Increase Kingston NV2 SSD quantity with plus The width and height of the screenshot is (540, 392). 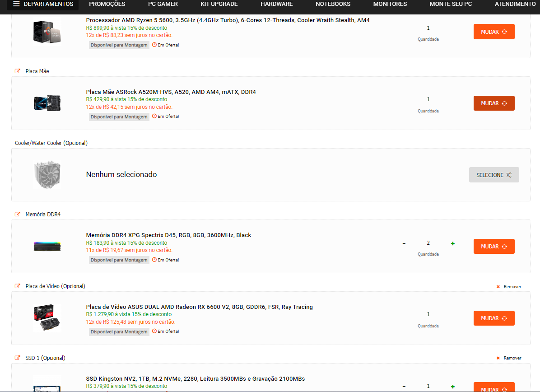(x=453, y=387)
